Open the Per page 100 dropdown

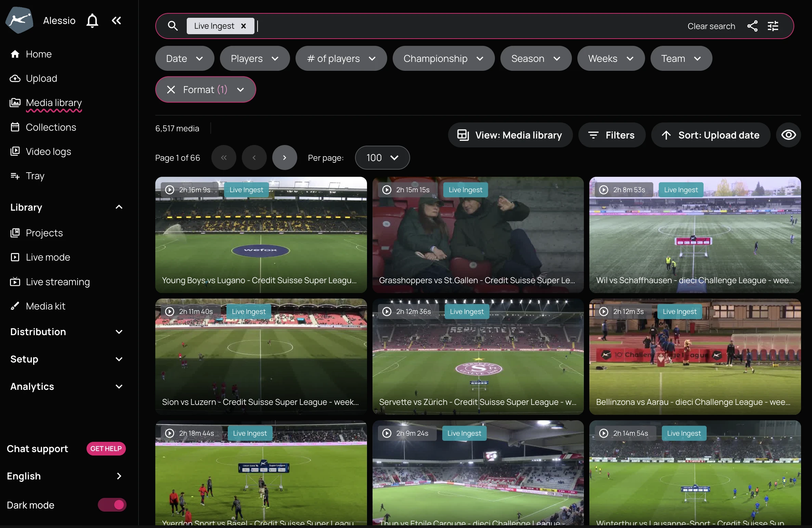382,158
